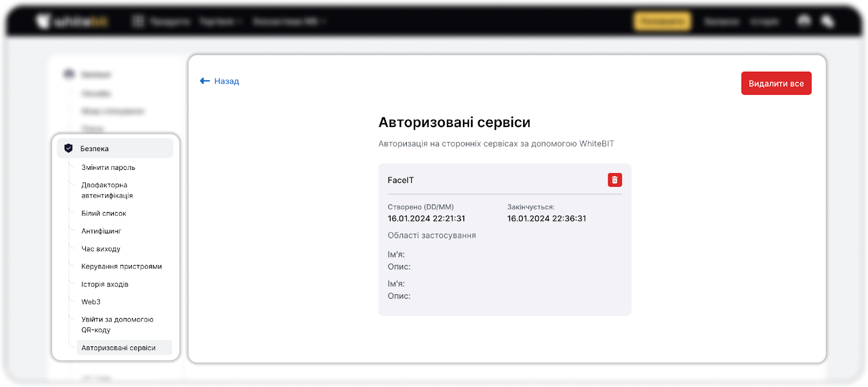Image resolution: width=868 pixels, height=387 pixels.
Task: Click the WhiteBIT logo in the header
Action: click(x=72, y=22)
